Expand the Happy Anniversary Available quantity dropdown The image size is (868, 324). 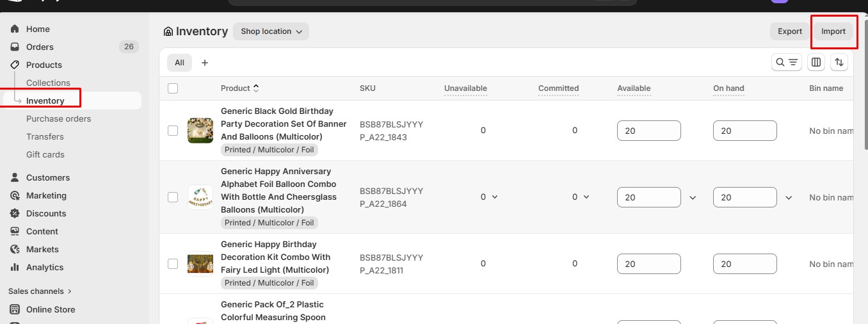pos(693,198)
